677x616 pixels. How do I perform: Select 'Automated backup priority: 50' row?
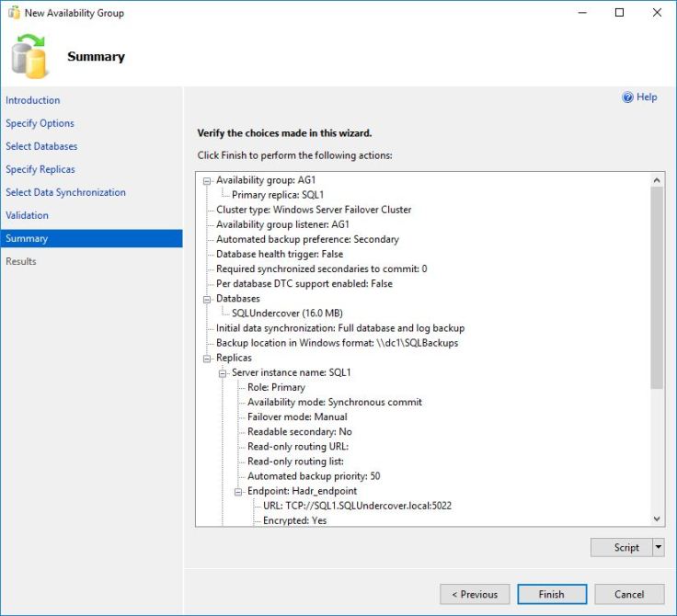click(x=314, y=476)
